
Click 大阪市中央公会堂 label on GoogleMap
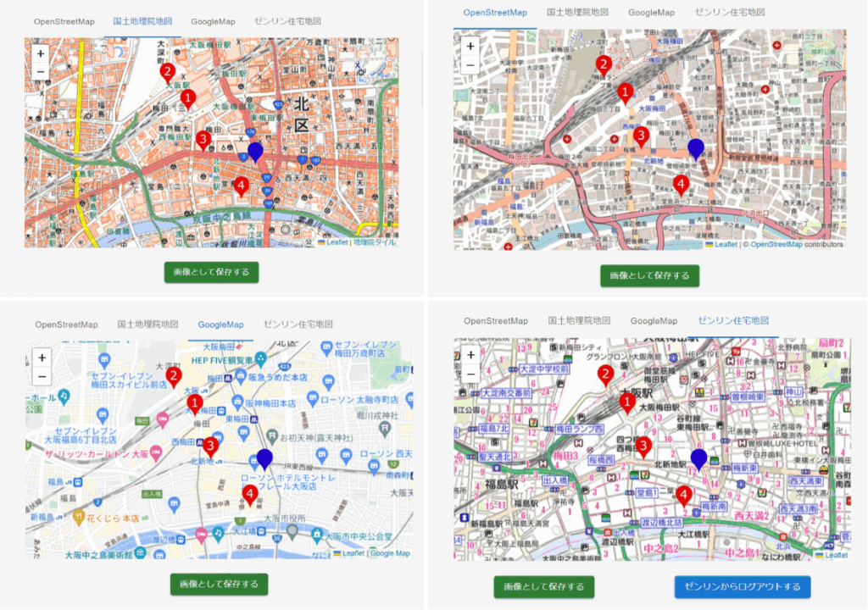click(x=359, y=536)
